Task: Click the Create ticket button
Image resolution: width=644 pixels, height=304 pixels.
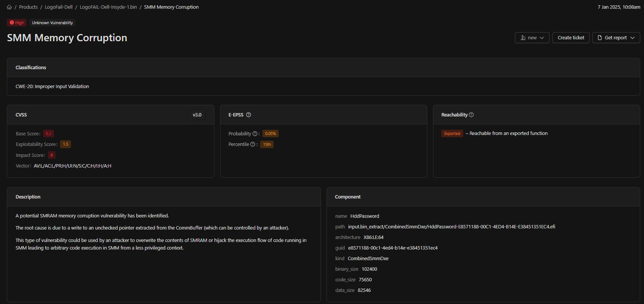Action: [x=571, y=38]
